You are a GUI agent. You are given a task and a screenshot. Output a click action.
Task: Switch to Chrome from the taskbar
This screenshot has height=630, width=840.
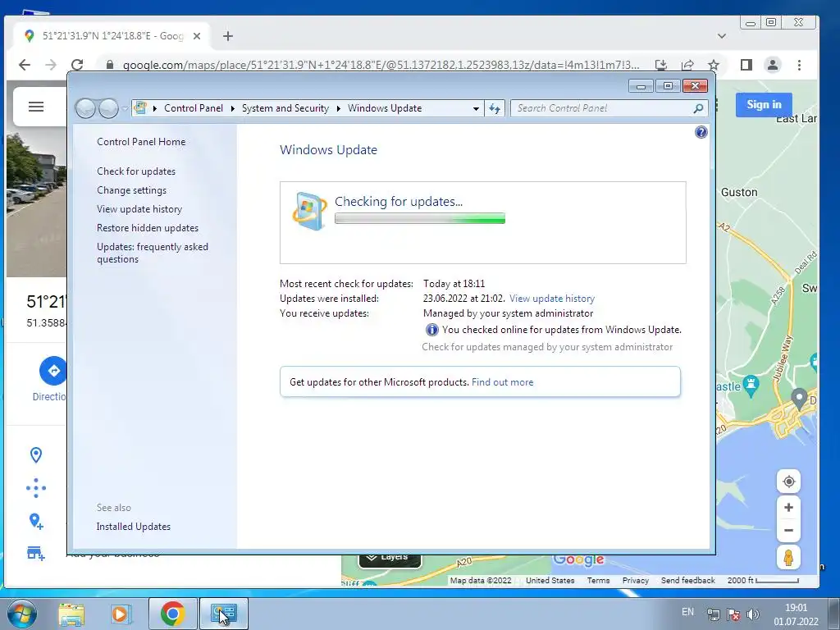(172, 614)
